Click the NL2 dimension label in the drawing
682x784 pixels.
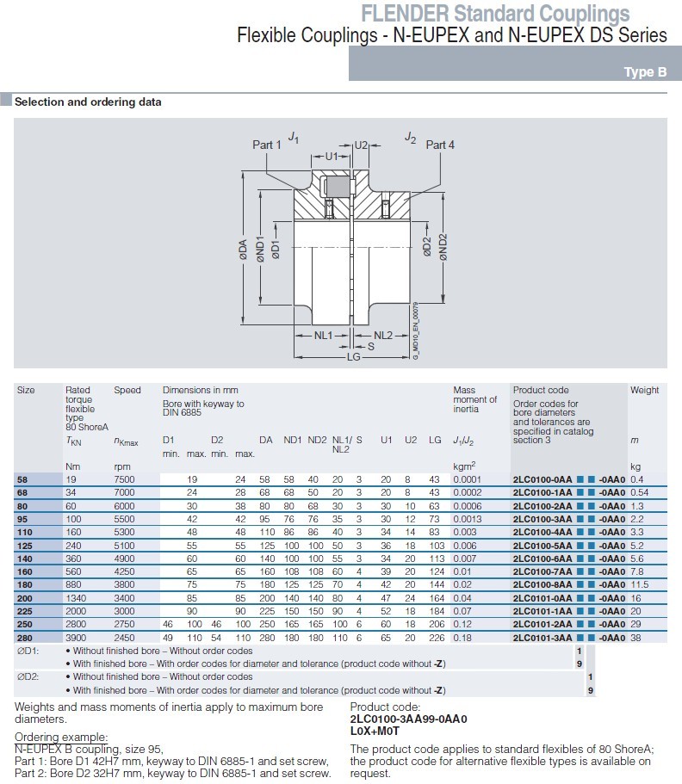383,336
